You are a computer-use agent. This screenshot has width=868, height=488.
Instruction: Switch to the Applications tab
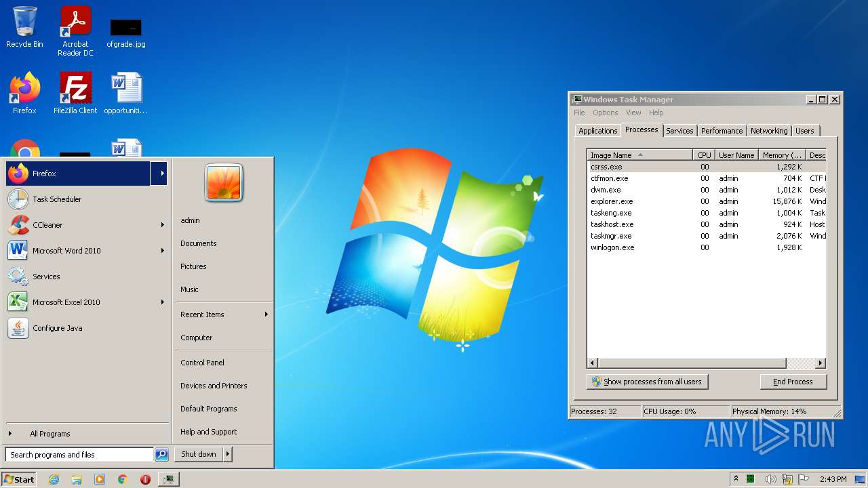click(x=597, y=131)
